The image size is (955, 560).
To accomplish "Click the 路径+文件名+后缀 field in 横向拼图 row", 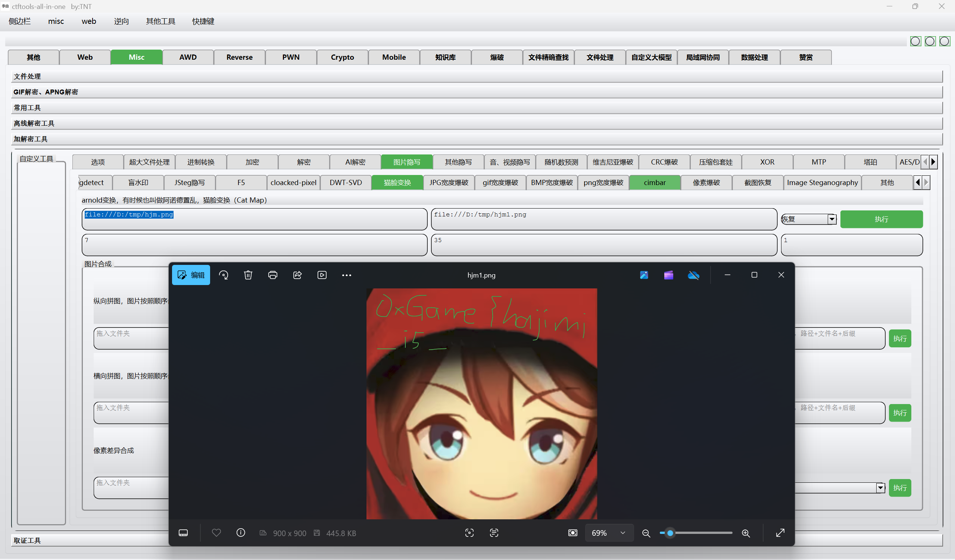I will pyautogui.click(x=840, y=413).
